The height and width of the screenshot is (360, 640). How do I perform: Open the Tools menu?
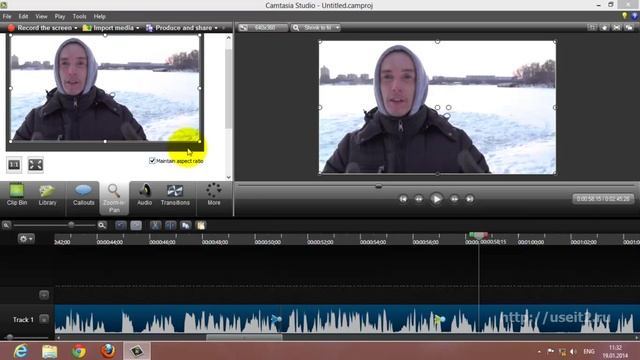80,17
